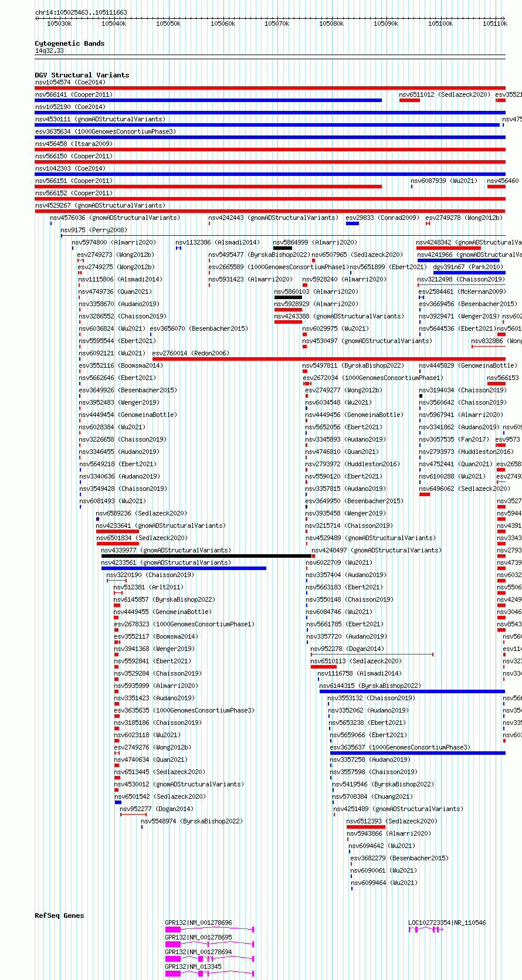
Task: Click the RefSeq Genes track title
Action: (x=59, y=915)
